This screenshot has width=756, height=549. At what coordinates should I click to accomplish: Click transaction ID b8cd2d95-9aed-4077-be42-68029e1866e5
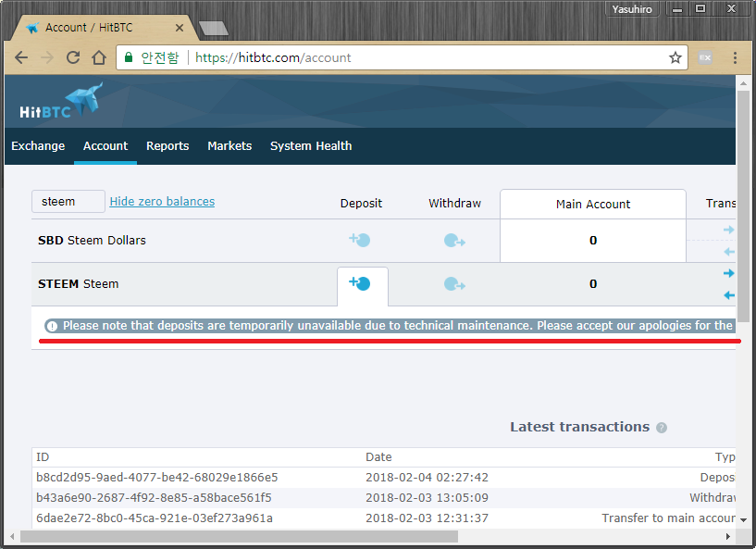click(156, 477)
